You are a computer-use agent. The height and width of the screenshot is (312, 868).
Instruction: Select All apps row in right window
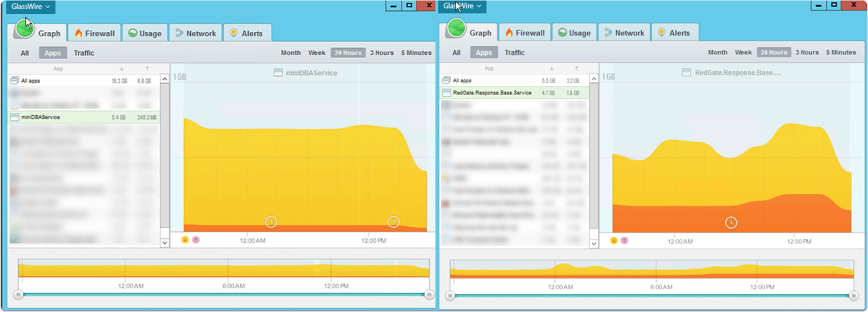(514, 81)
